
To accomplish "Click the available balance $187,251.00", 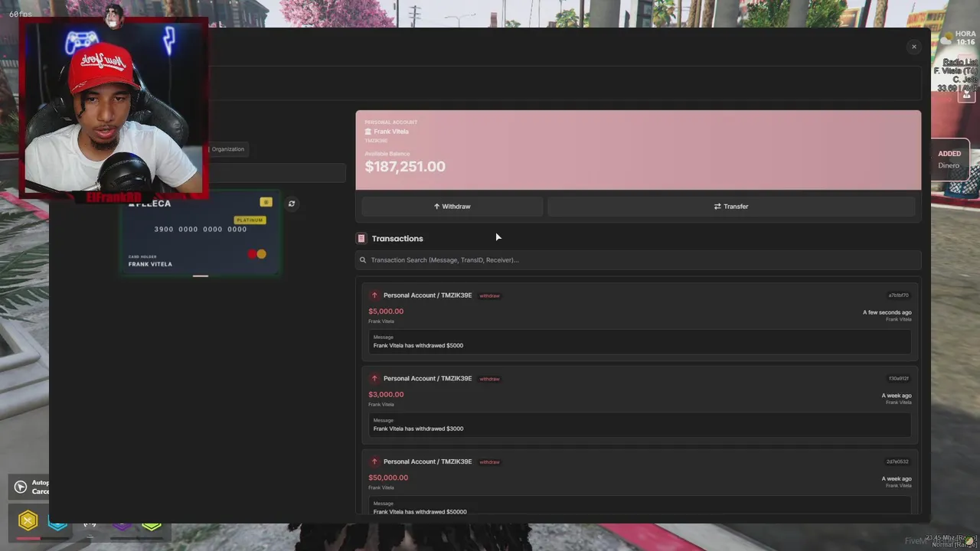I will tap(405, 167).
